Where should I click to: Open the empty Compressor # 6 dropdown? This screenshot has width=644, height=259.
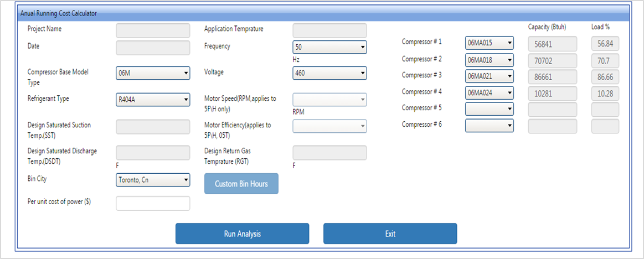tap(490, 125)
